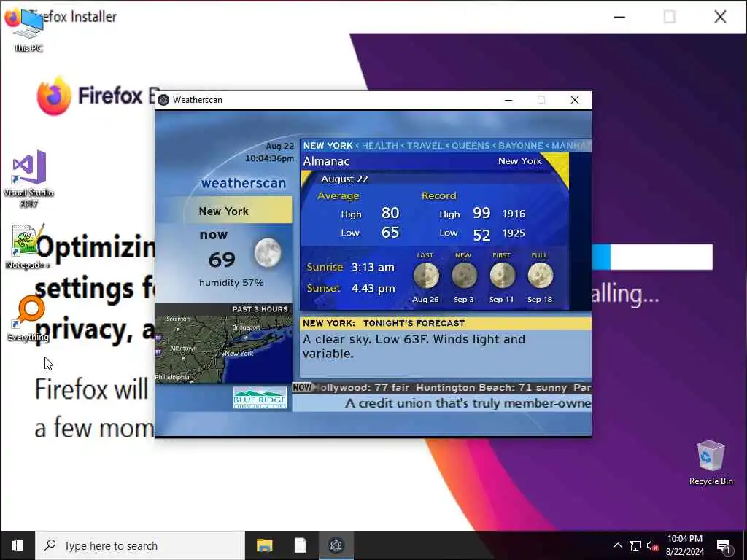Select QUEENS in the city ticker

pos(471,146)
